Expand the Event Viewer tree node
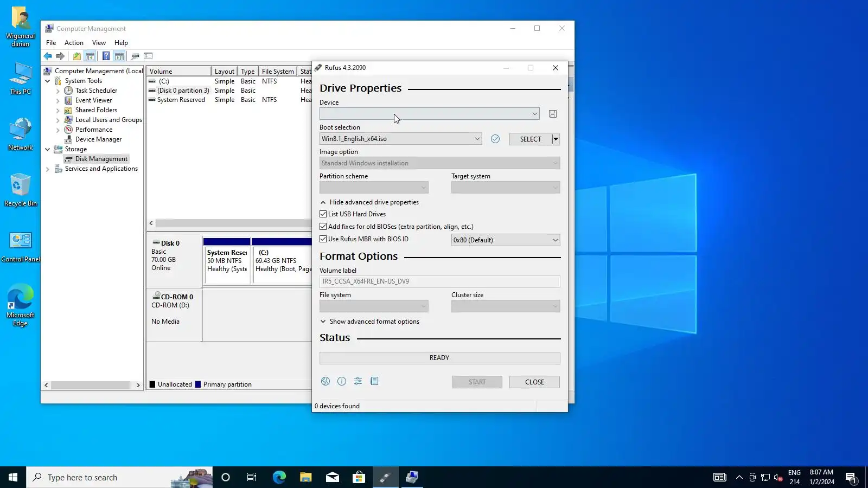Screen dimensions: 868x488 click(58, 101)
